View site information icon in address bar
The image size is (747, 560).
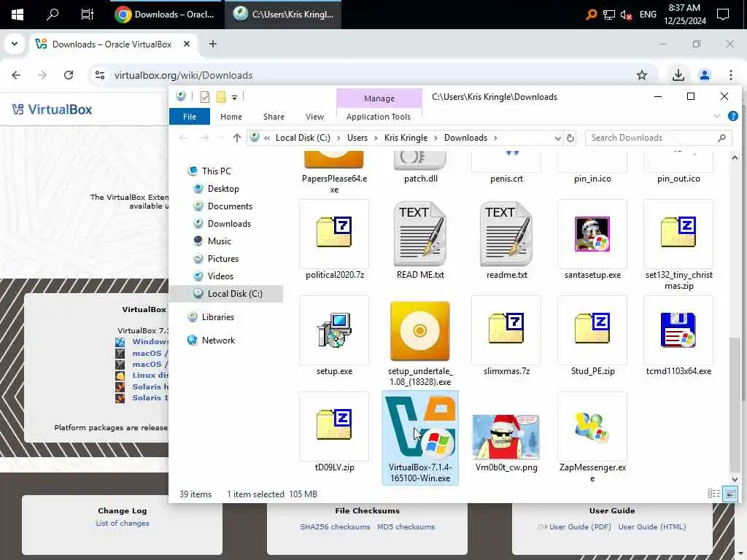(x=99, y=75)
